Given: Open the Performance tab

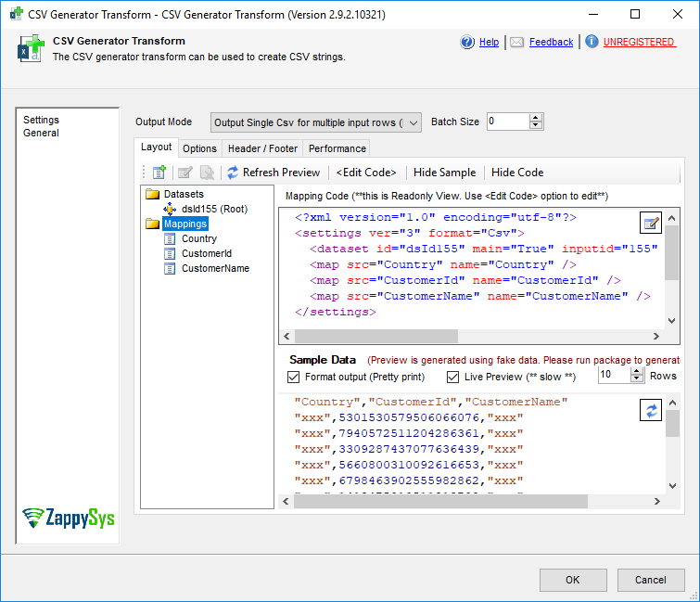Looking at the screenshot, I should coord(337,148).
